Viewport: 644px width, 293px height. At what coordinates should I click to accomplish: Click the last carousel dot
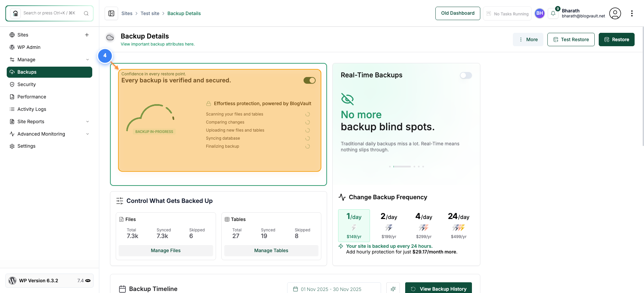[x=423, y=166]
